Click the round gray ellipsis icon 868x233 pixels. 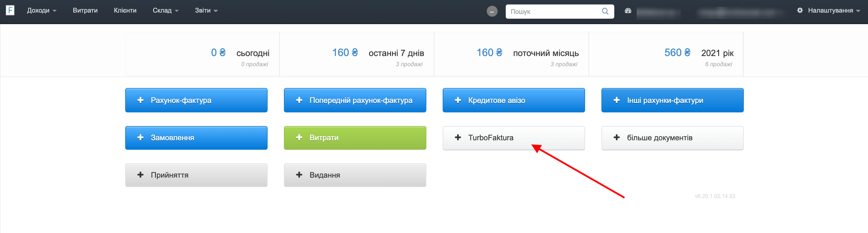click(x=492, y=12)
